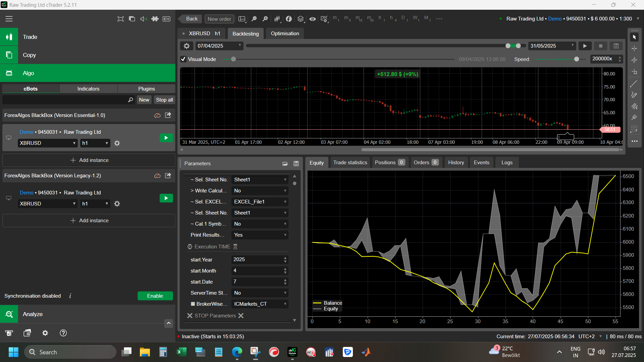Screen dimensions: 644x362
Task: Expand ServerTime St... No dropdown
Action: click(260, 293)
